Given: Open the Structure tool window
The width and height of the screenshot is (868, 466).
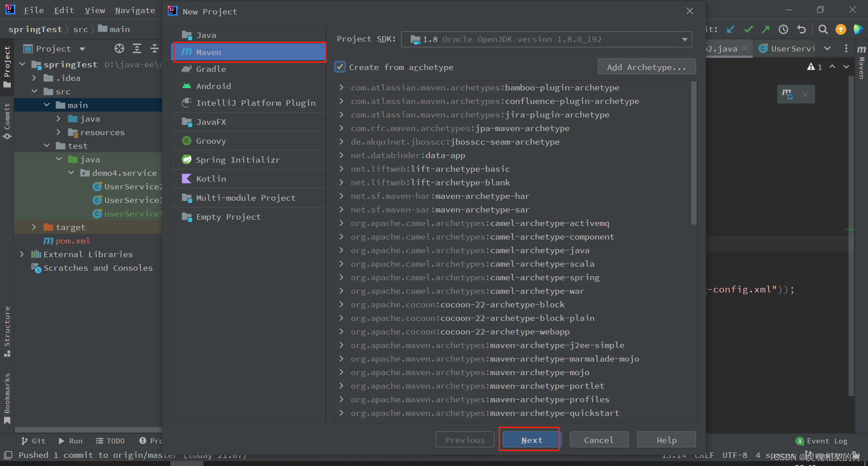Looking at the screenshot, I should pyautogui.click(x=7, y=331).
